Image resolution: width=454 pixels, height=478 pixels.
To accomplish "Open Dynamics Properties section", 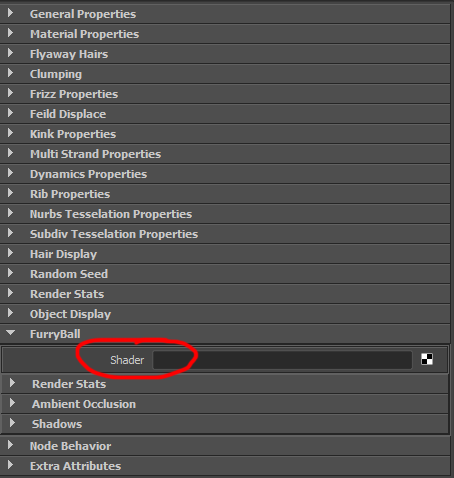I will coord(10,173).
